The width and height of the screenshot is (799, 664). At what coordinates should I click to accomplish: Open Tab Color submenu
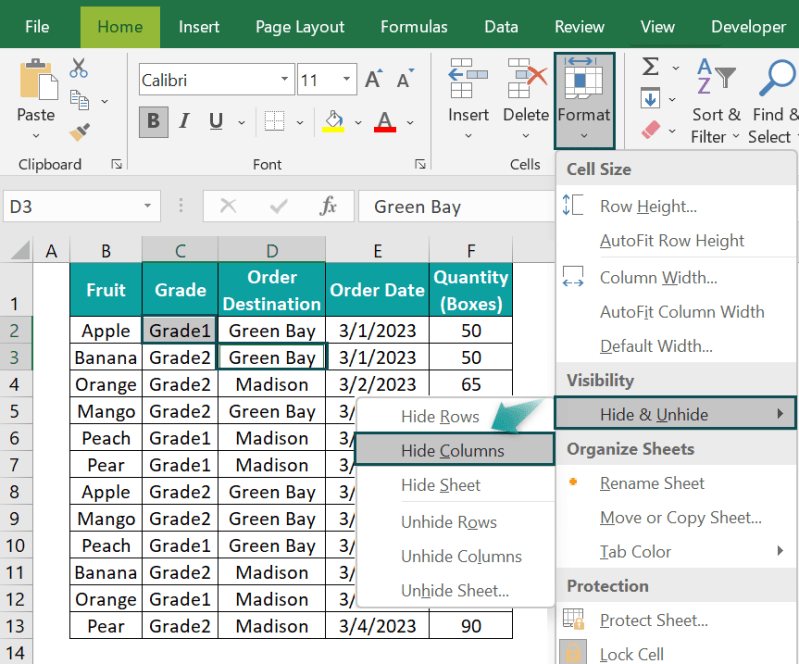(676, 551)
